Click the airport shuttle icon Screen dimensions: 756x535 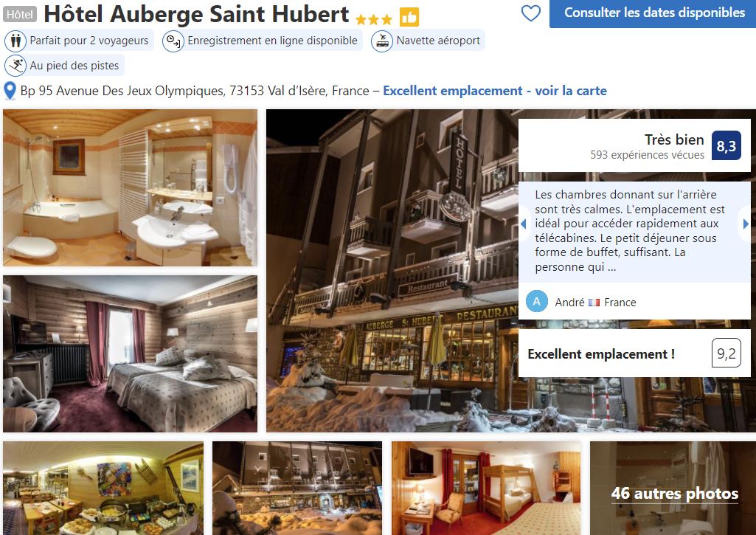click(x=382, y=41)
